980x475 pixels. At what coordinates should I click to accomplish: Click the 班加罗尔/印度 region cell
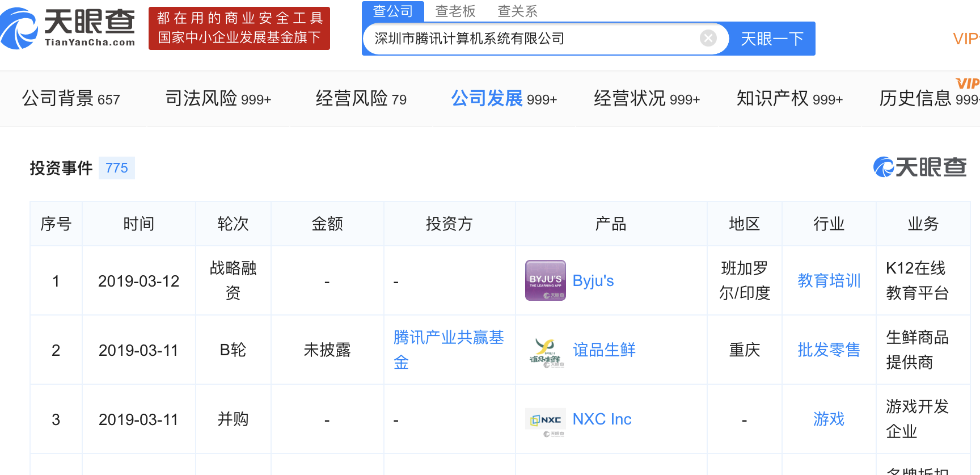tap(744, 280)
